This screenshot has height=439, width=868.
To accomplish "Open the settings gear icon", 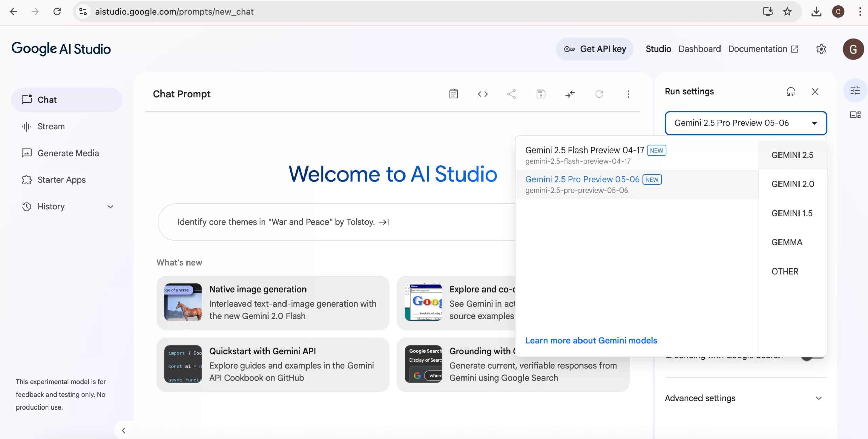I will (821, 49).
